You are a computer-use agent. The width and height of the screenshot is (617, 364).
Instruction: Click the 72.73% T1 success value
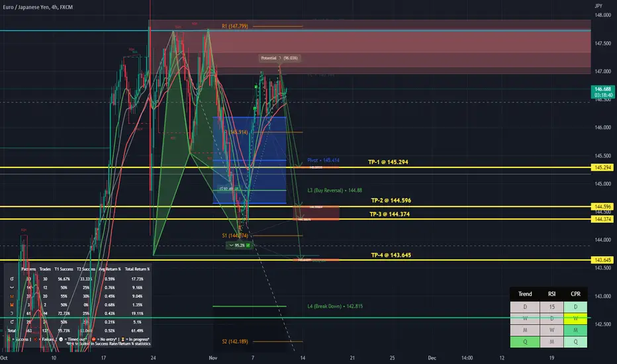tap(64, 314)
